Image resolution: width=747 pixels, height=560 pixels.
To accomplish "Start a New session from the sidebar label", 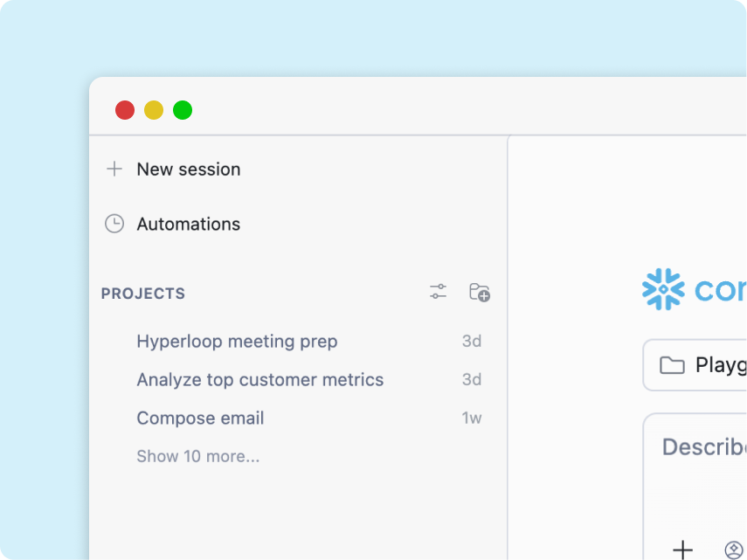I will 189,169.
